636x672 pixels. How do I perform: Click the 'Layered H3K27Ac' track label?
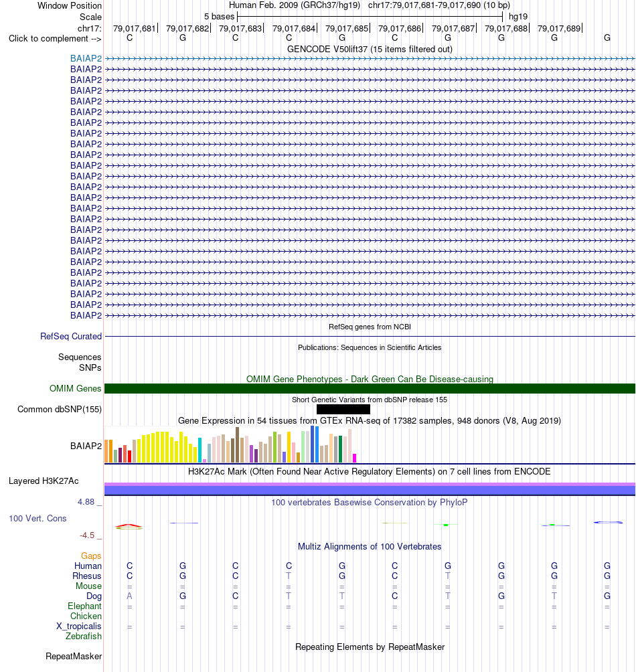44,481
